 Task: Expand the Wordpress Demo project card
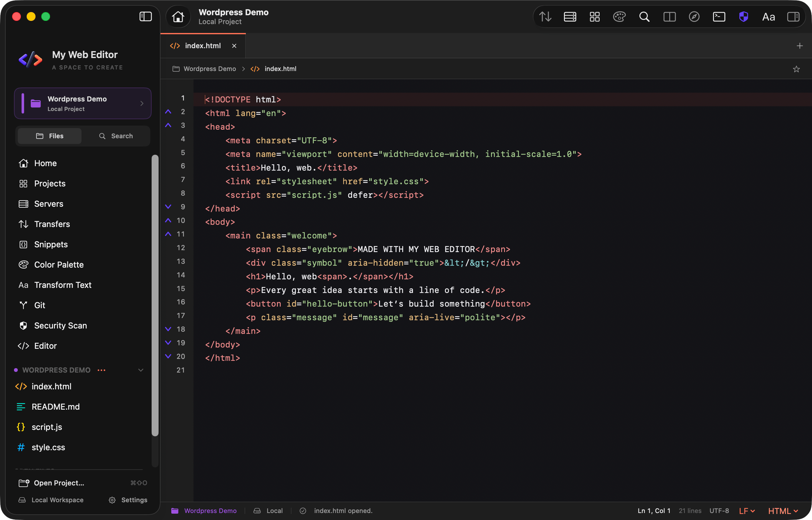83,103
